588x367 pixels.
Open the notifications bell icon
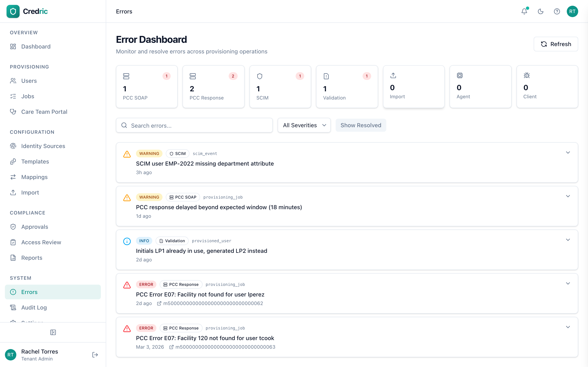(x=524, y=11)
